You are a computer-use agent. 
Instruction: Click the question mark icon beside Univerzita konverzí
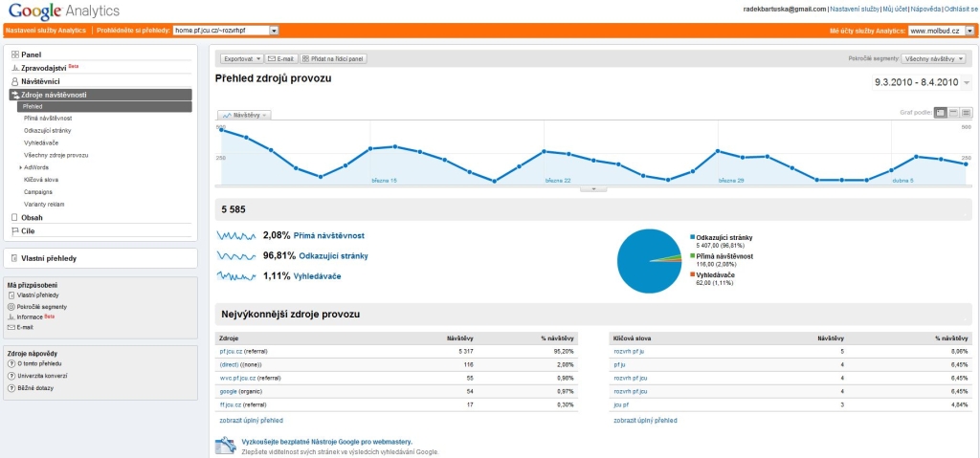[x=11, y=375]
